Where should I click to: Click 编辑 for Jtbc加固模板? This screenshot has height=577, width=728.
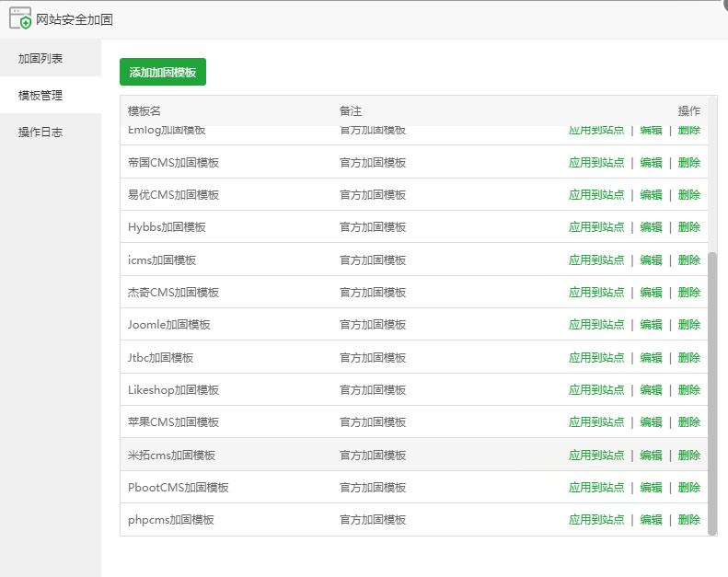pyautogui.click(x=651, y=357)
